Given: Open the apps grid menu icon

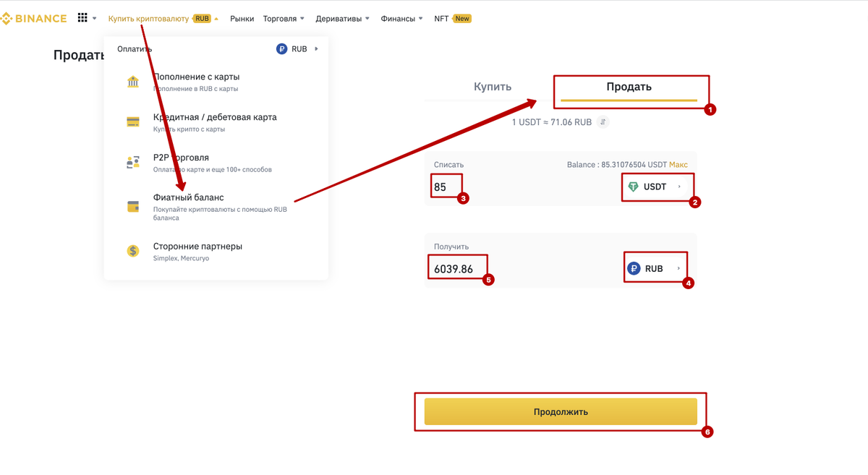Looking at the screenshot, I should click(82, 17).
